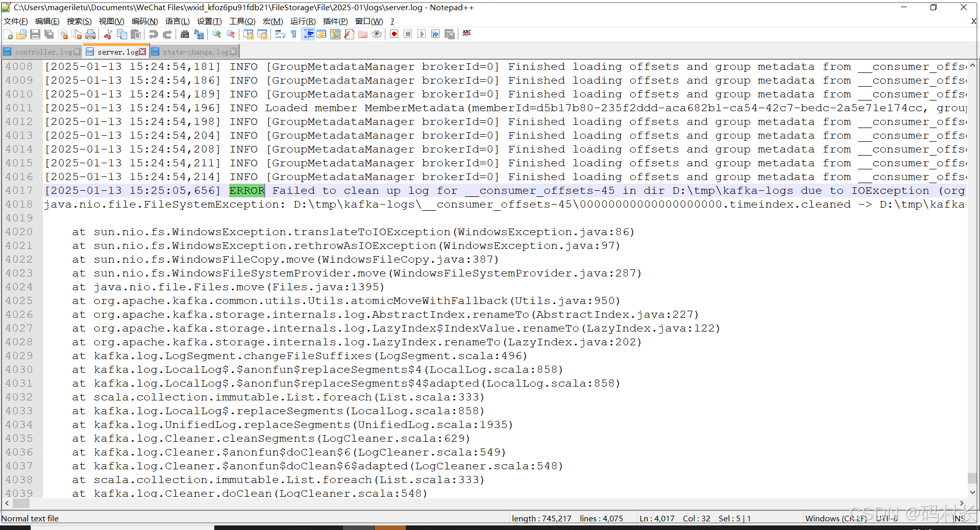Click the Redo arrow icon

(x=167, y=34)
